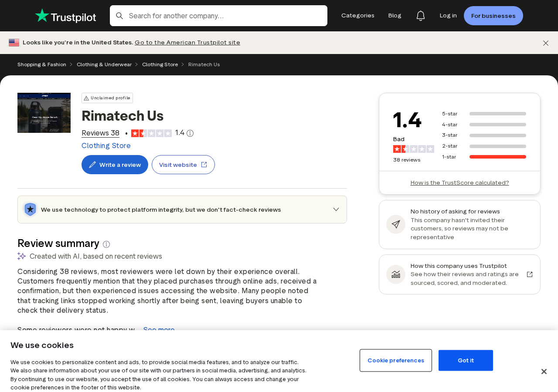Click the US flag icon
This screenshot has height=392, width=558.
coord(14,42)
